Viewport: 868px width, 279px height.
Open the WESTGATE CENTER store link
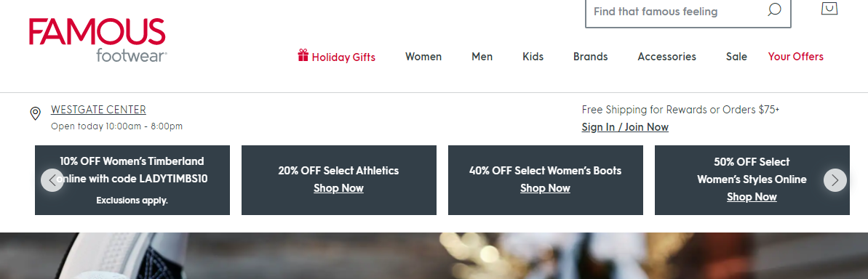point(98,110)
